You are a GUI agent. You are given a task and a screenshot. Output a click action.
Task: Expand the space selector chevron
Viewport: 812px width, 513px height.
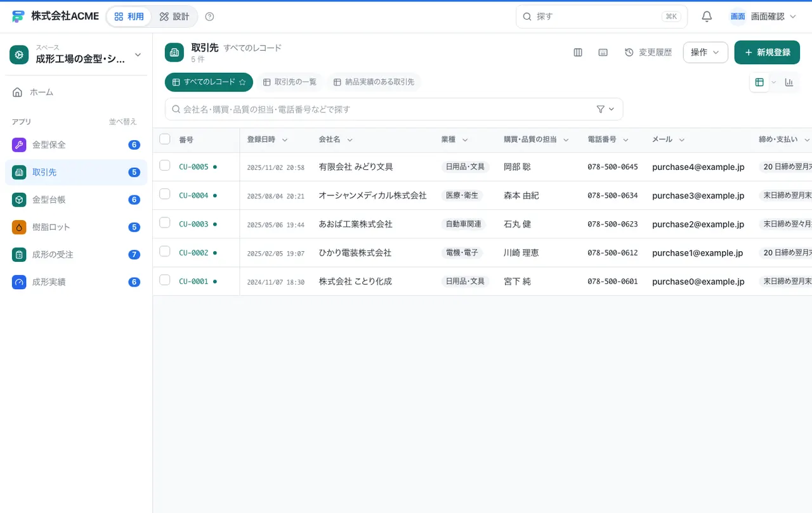pos(138,55)
